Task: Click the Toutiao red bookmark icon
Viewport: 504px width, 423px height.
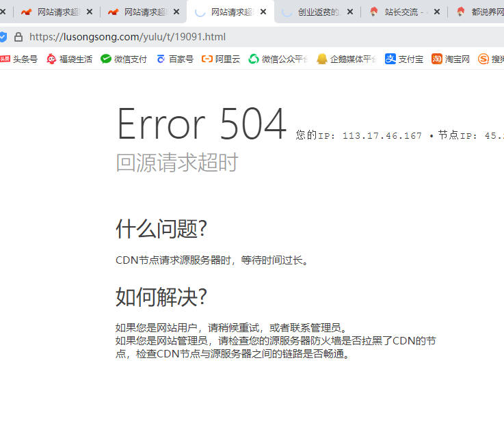Action: (x=5, y=59)
